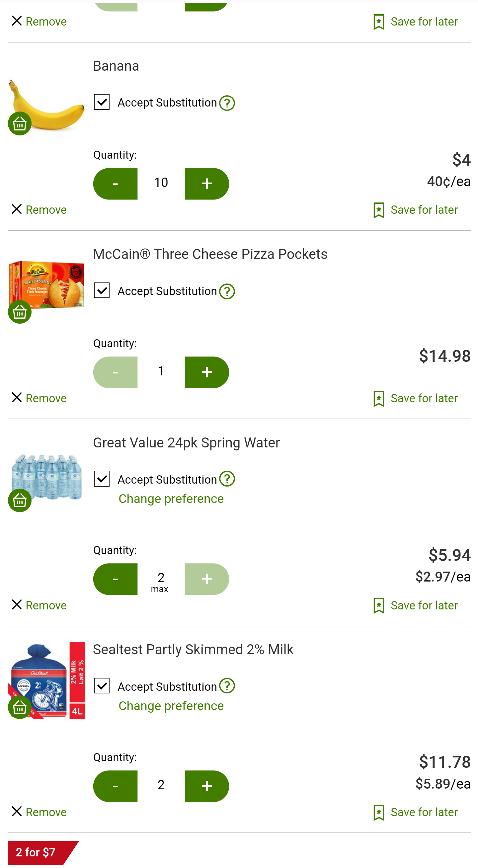Open the substitution help icon for Pizza Pockets

[x=227, y=291]
